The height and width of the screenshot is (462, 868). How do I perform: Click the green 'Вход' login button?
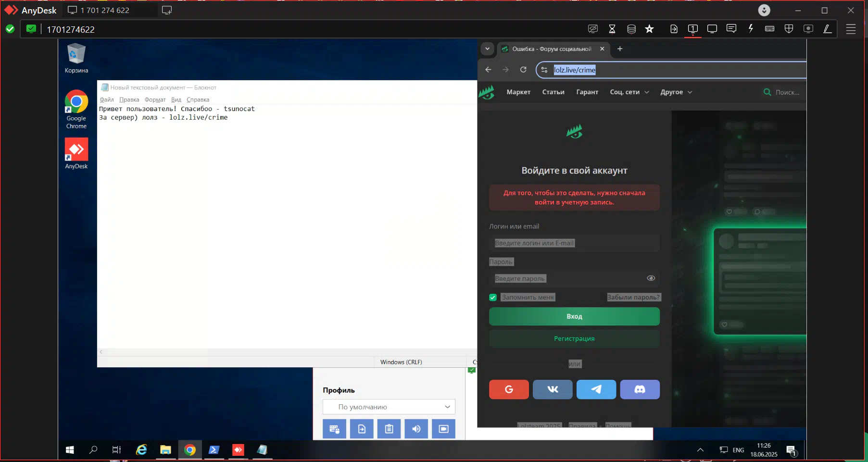click(574, 316)
